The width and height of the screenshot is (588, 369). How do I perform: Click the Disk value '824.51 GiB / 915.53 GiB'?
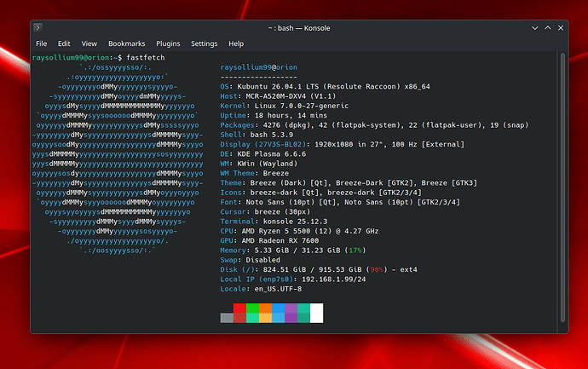point(313,269)
